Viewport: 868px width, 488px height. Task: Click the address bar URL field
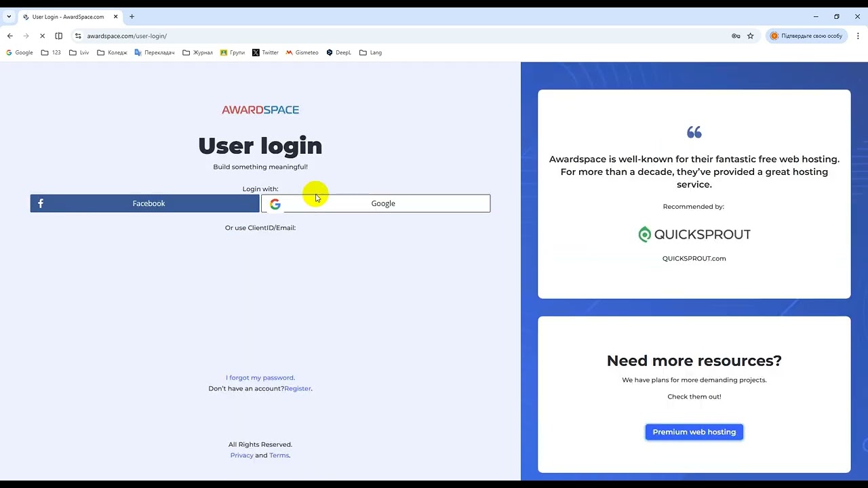[x=407, y=36]
